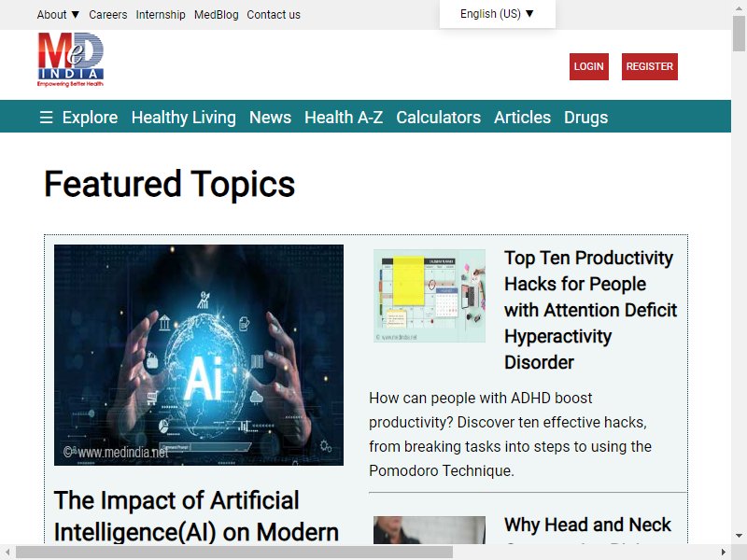Select Health A-Z in navigation
The image size is (747, 560).
[344, 118]
